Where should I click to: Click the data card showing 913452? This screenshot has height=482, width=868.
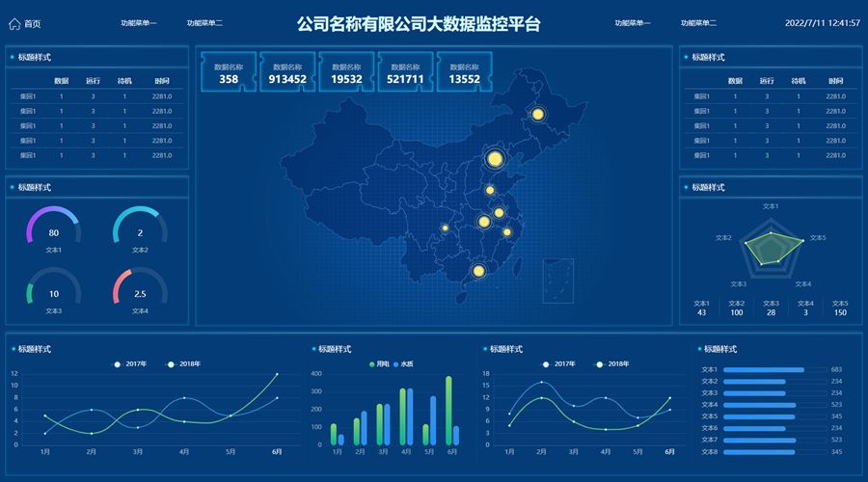click(x=287, y=74)
